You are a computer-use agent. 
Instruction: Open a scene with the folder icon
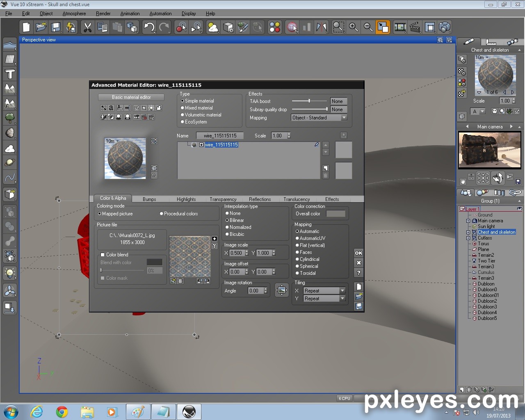pyautogui.click(x=41, y=27)
